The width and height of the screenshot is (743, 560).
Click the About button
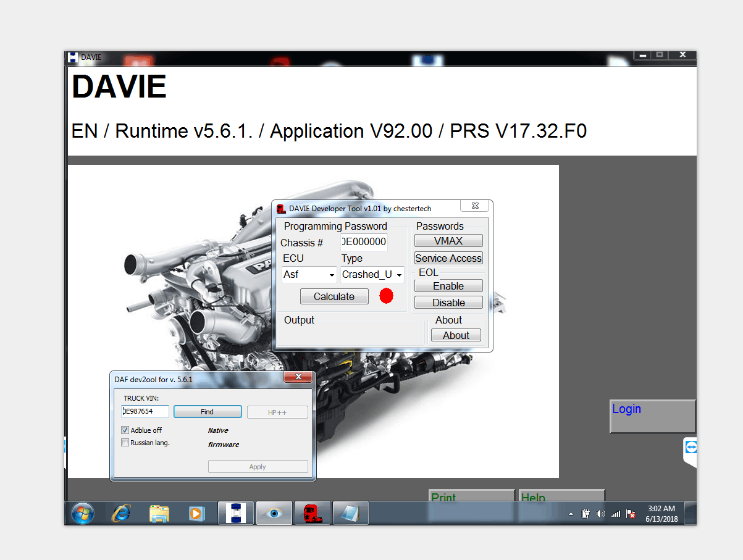pyautogui.click(x=456, y=335)
